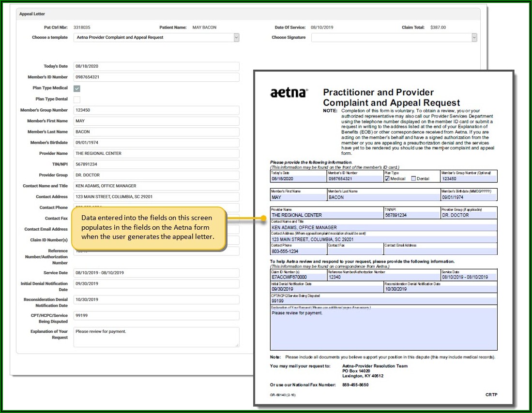Enable the Plan Type Dental checkbox

point(77,99)
